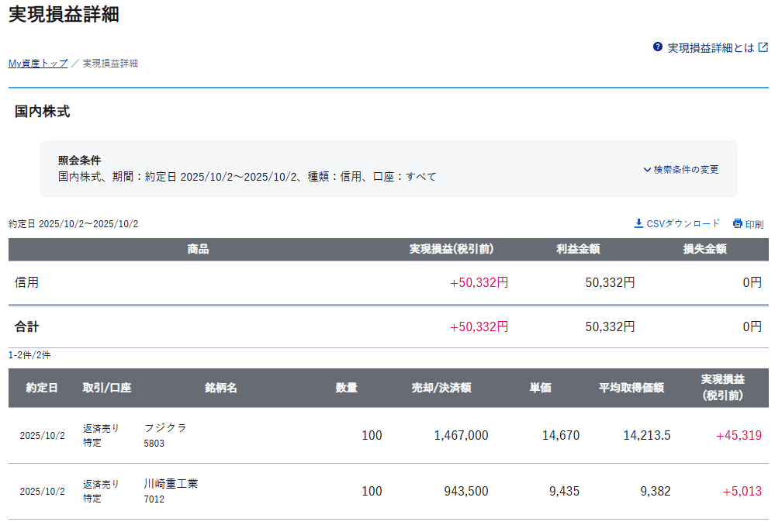The width and height of the screenshot is (775, 532).
Task: Click the CSV download arrow icon
Action: pyautogui.click(x=638, y=223)
